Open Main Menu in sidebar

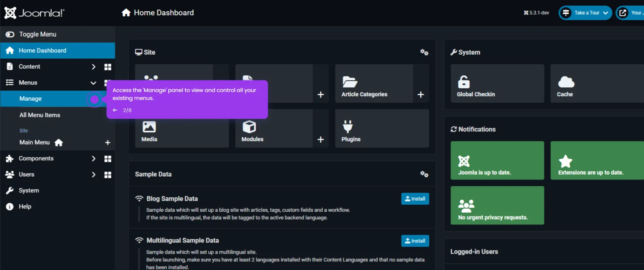tap(34, 142)
